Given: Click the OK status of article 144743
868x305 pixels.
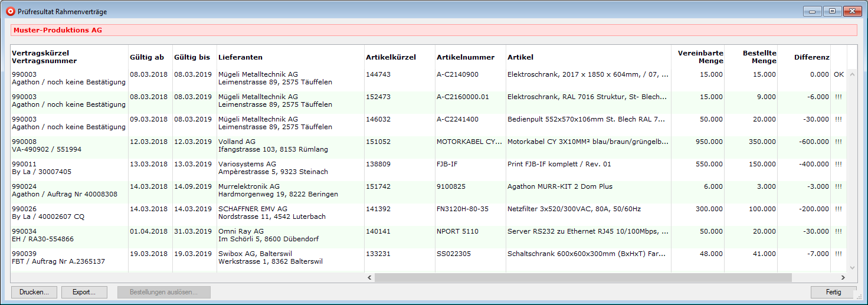Looking at the screenshot, I should pos(838,75).
